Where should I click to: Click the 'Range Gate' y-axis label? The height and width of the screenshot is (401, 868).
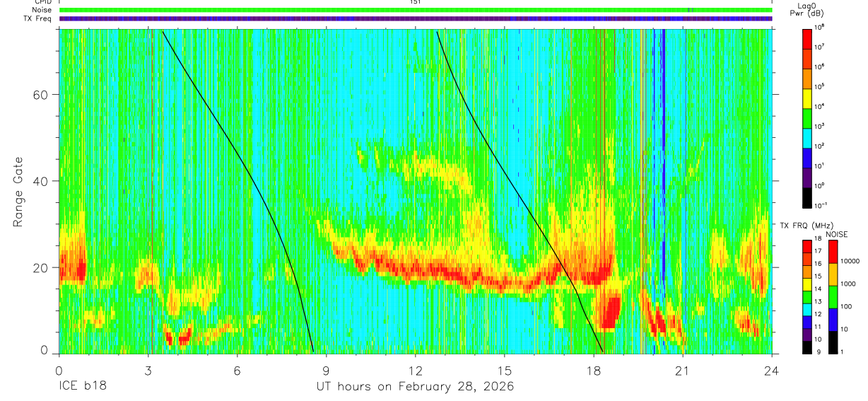18,192
